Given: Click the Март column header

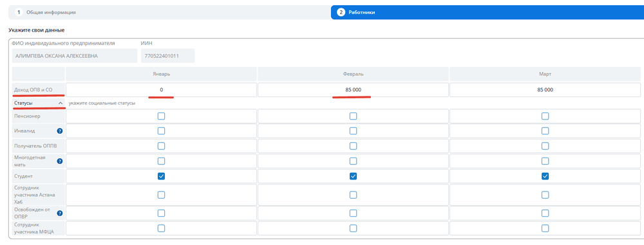Looking at the screenshot, I should pyautogui.click(x=545, y=74).
